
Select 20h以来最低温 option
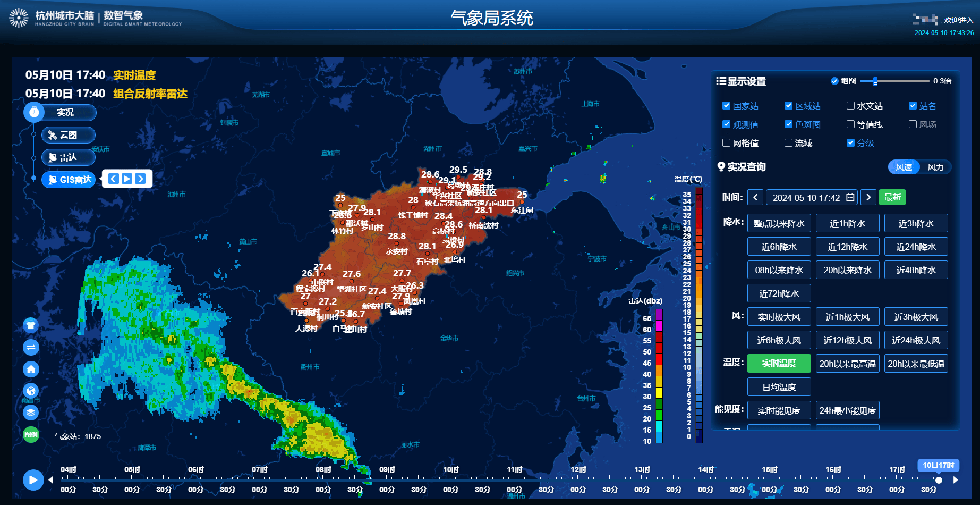coord(916,364)
